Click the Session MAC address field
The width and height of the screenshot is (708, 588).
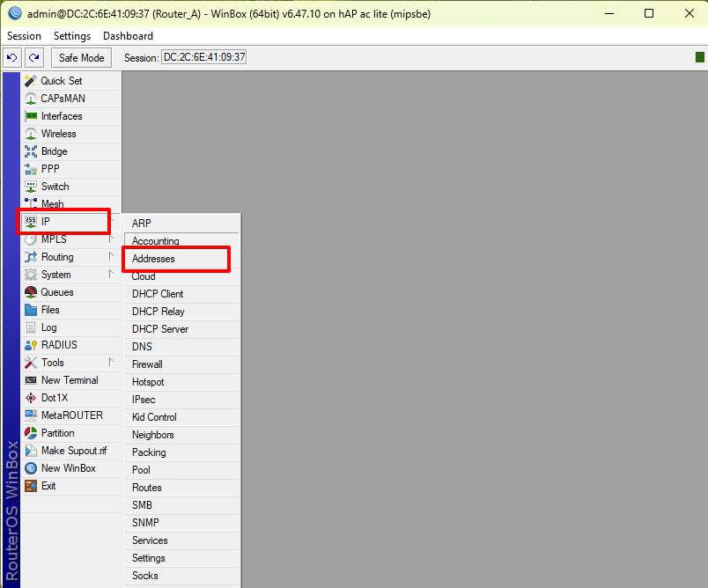click(203, 57)
